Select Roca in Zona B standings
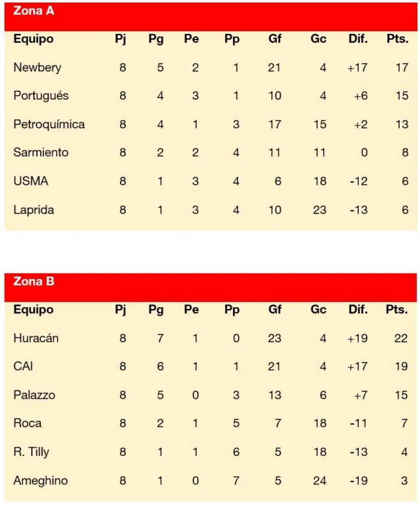The height and width of the screenshot is (507, 420). pyautogui.click(x=28, y=423)
